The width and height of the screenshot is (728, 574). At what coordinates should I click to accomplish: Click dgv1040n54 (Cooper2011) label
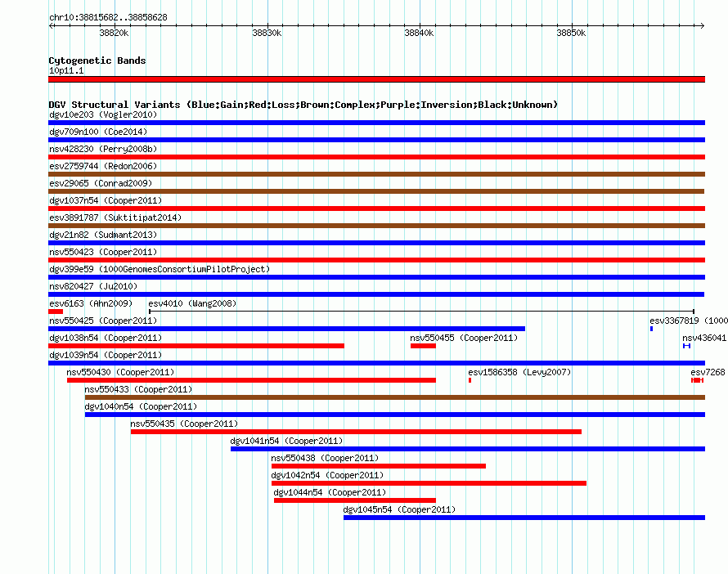(141, 406)
